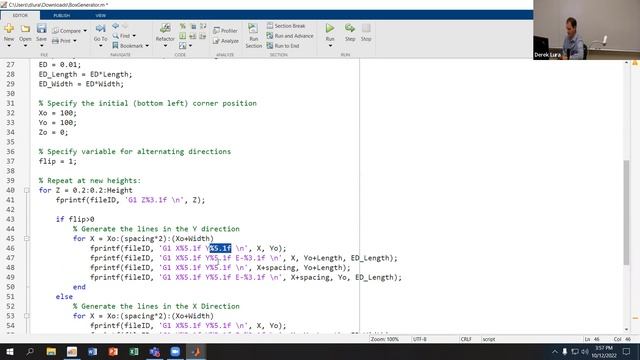Expand the Print dropdown arrow
Image resolution: width=640 pixels, height=360 pixels.
tap(75, 41)
